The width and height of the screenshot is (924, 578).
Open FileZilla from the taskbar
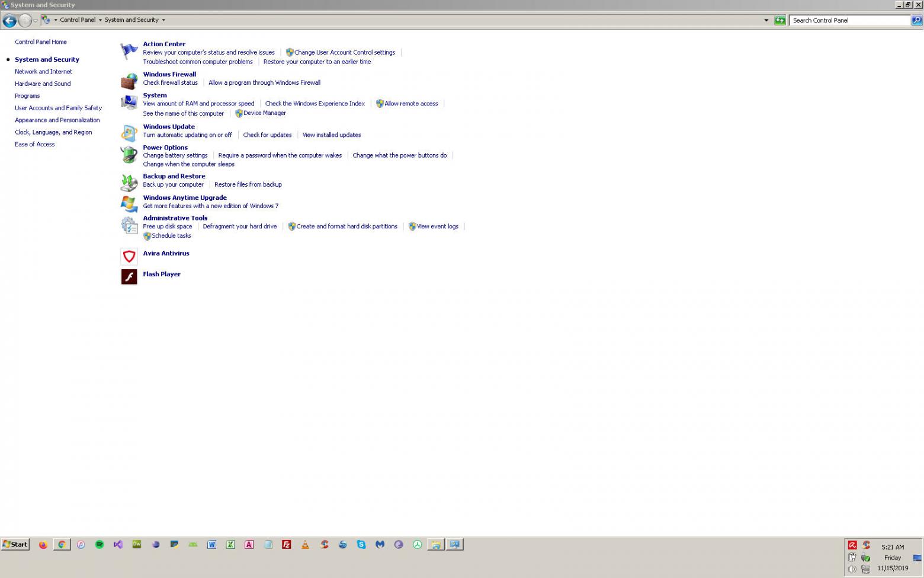click(x=287, y=544)
